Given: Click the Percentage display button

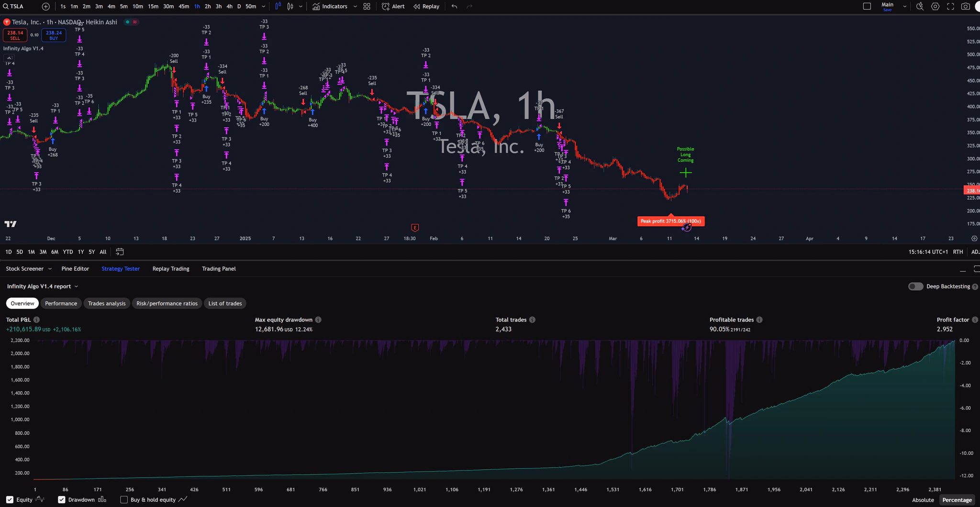Looking at the screenshot, I should point(956,499).
